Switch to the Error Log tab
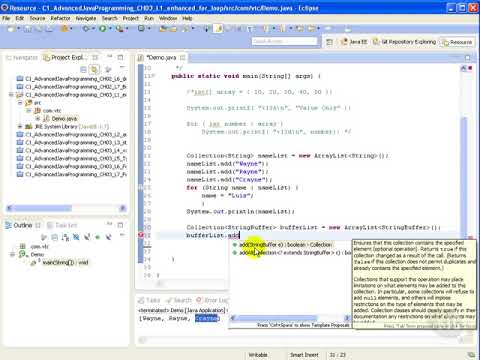The height and width of the screenshot is (360, 480). pos(211,300)
